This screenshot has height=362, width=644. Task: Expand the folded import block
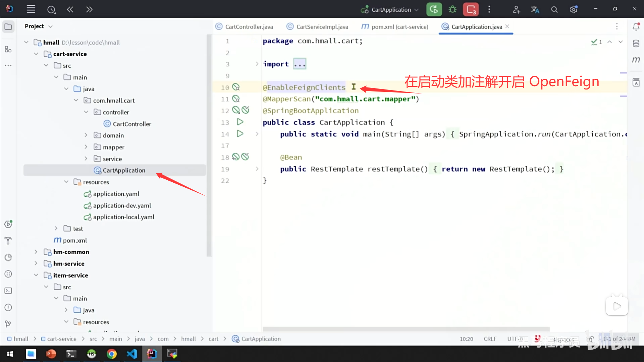click(x=300, y=64)
